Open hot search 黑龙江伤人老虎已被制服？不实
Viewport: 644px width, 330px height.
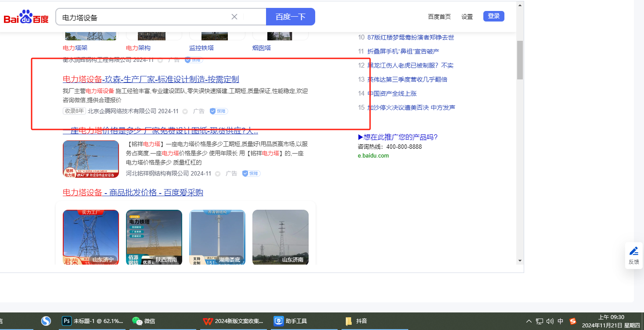[410, 65]
